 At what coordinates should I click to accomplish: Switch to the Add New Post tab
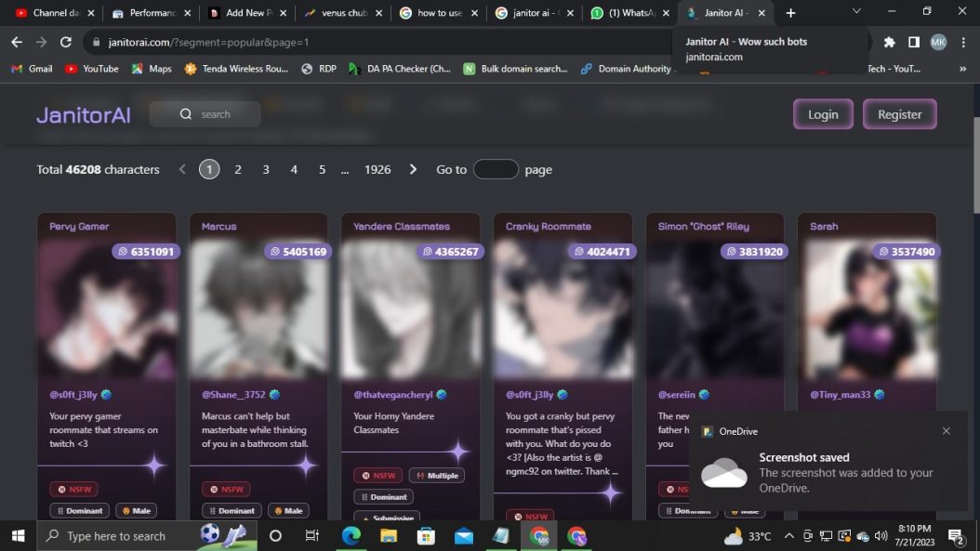click(248, 12)
